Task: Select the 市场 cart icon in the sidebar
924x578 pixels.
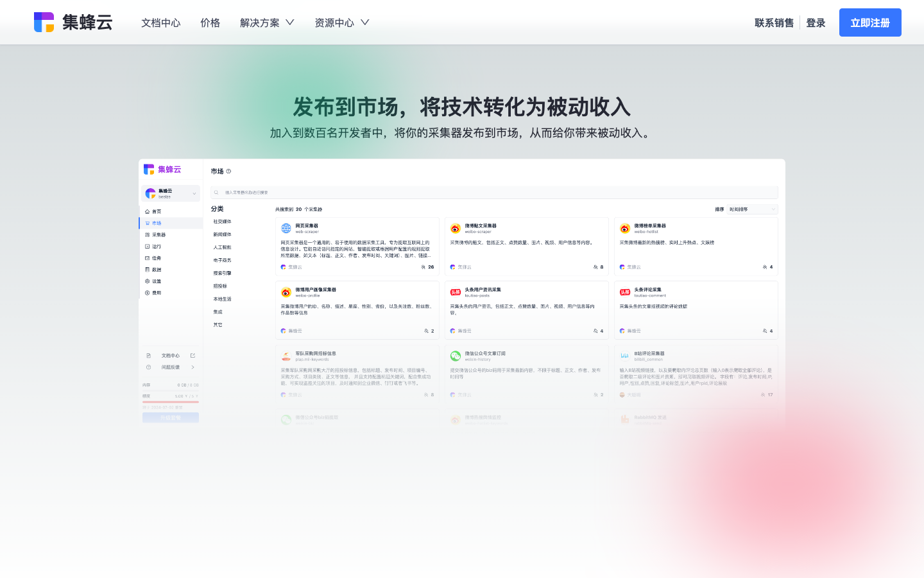Action: click(x=147, y=223)
